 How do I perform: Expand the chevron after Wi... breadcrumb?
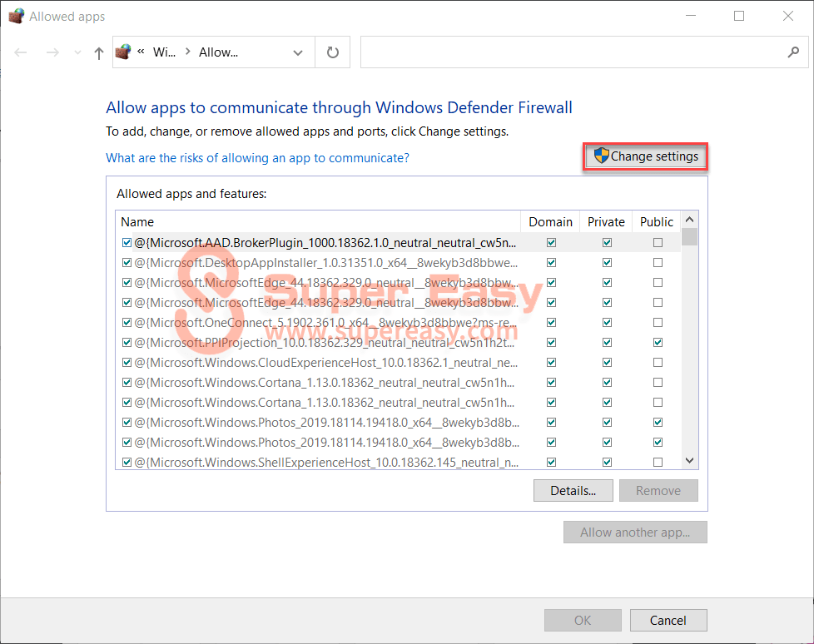188,52
